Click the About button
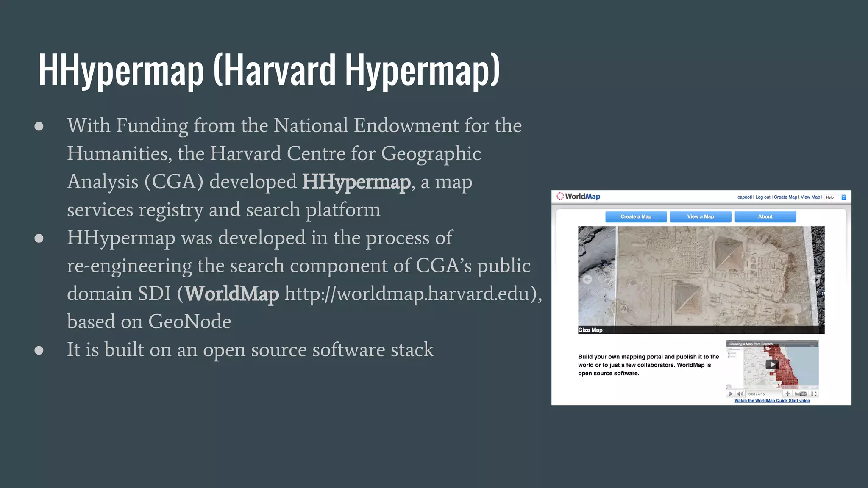Screen dimensions: 868x488 [x=765, y=216]
